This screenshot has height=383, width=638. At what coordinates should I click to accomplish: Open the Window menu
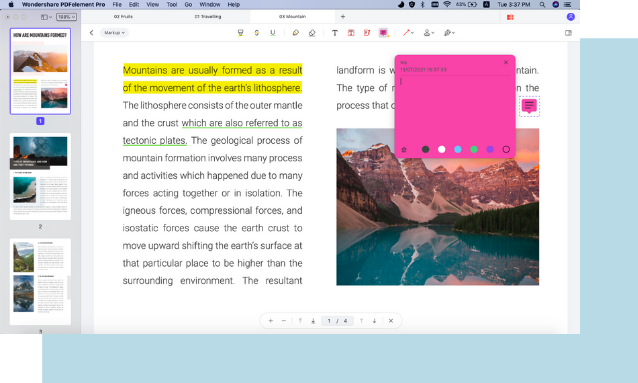[210, 4]
